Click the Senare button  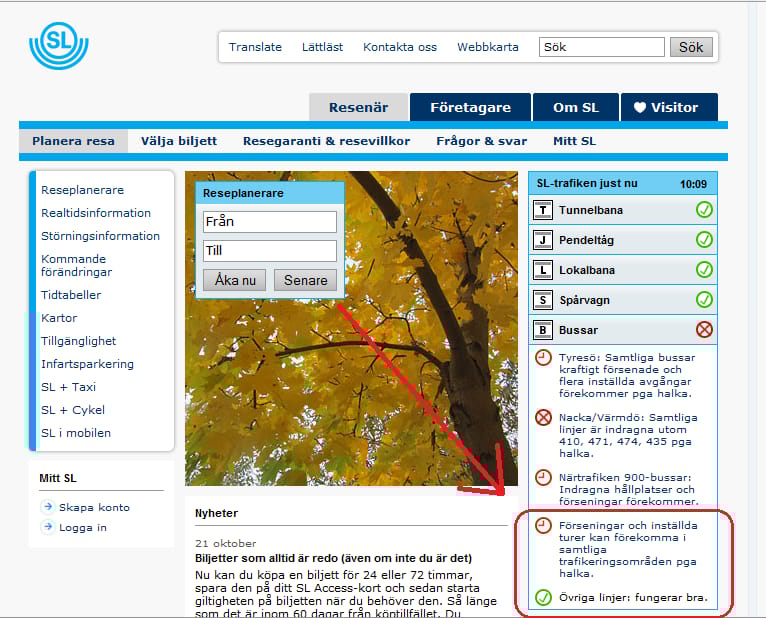[x=305, y=280]
